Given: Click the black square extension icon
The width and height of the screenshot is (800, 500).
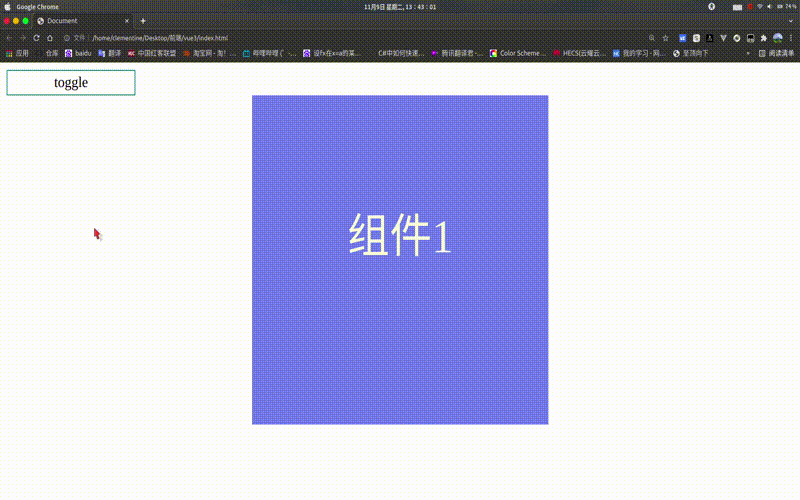Looking at the screenshot, I should coord(710,38).
